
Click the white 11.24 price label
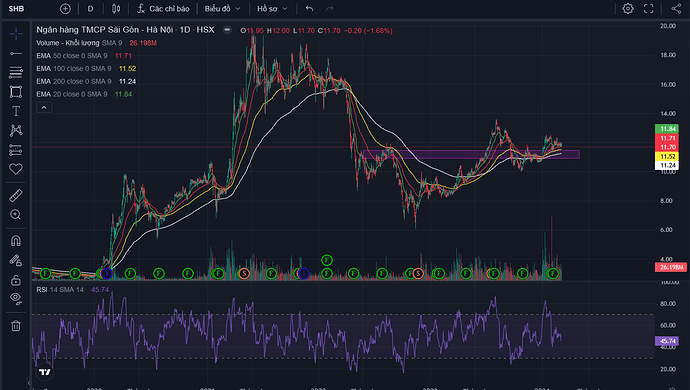[667, 165]
